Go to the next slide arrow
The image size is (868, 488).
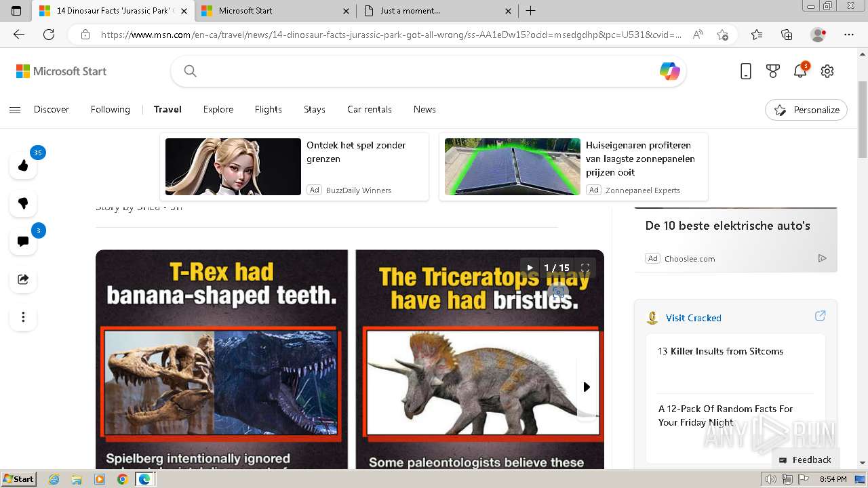(587, 387)
